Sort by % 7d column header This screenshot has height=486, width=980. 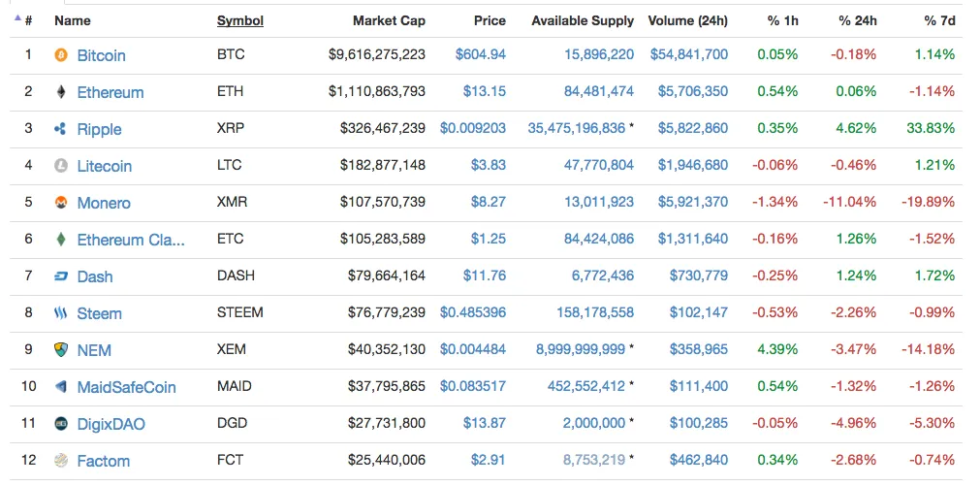(x=939, y=20)
